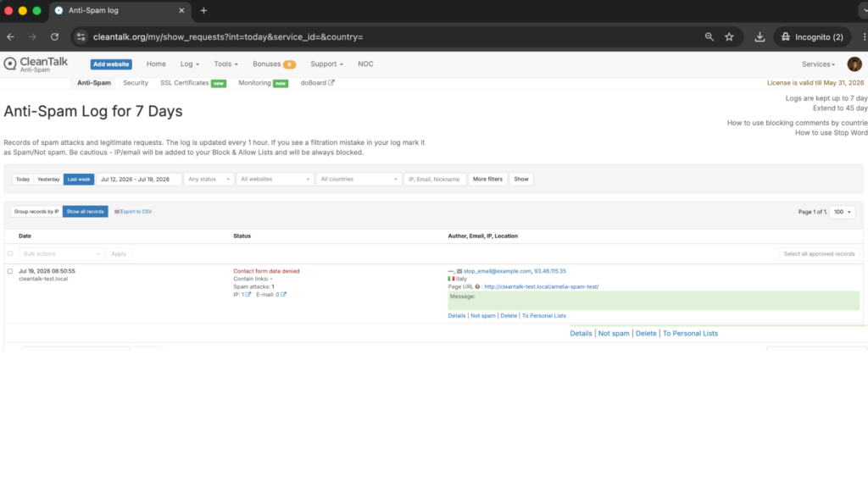Open the NOC menu item
This screenshot has width=868, height=488.
tap(365, 64)
